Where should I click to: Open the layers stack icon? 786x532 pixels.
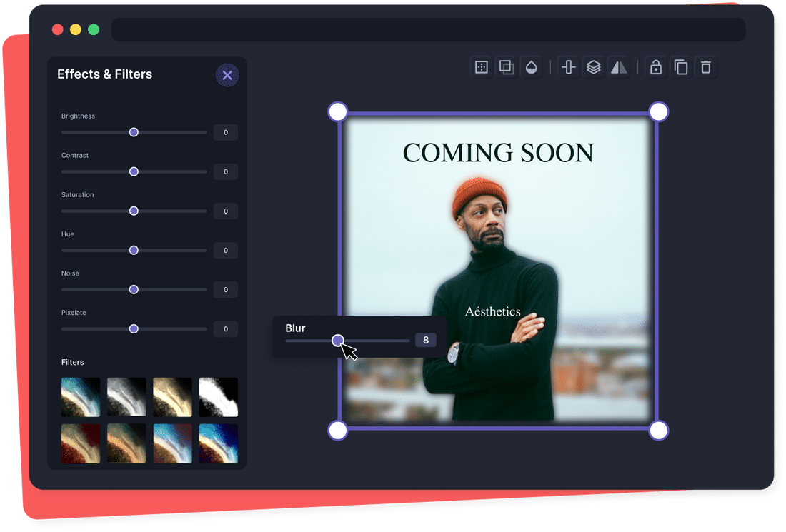tap(594, 66)
